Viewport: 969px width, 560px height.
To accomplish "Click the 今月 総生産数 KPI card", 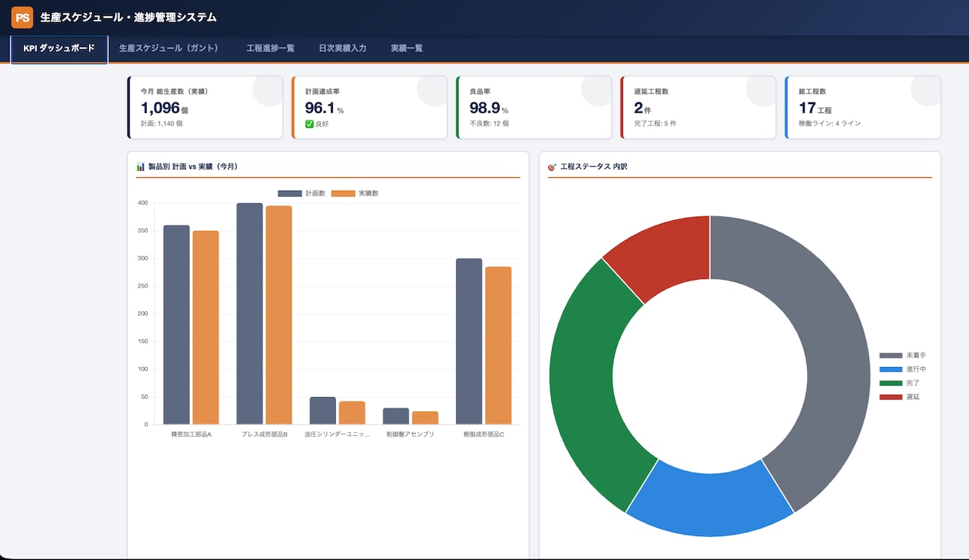I will 205,107.
